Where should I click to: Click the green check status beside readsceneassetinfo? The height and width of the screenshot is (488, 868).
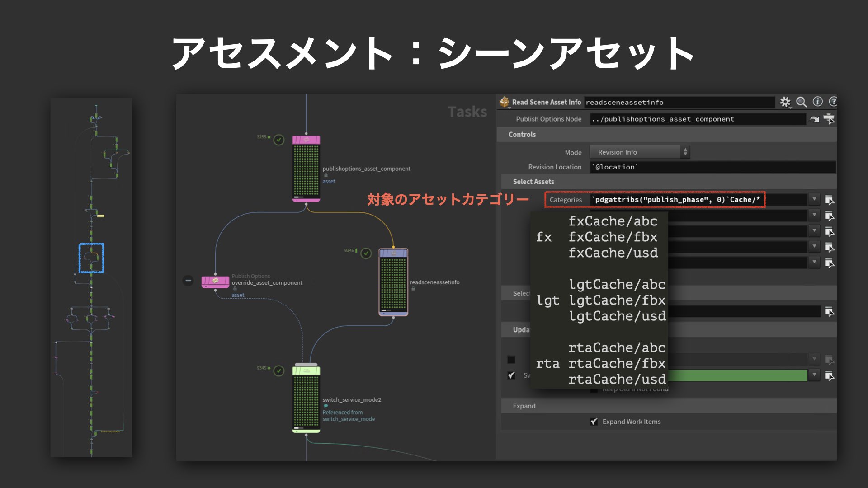[366, 253]
